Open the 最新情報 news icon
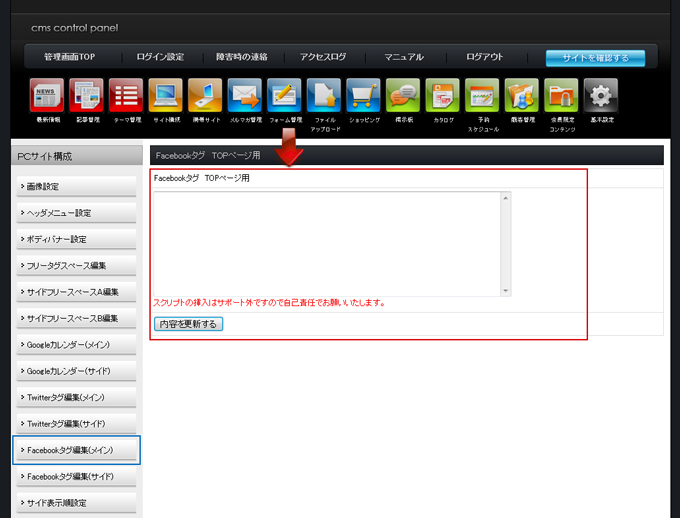The width and height of the screenshot is (680, 518). [x=47, y=96]
